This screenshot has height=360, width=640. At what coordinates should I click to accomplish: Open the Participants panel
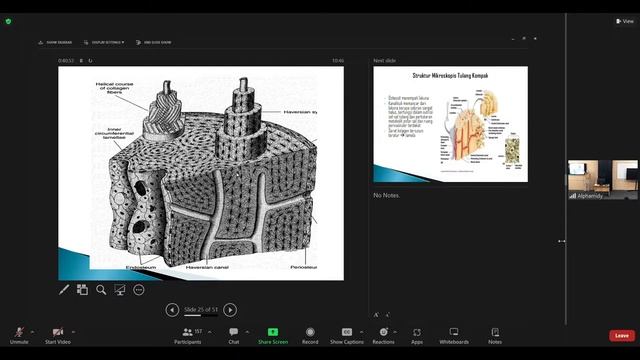[x=188, y=336]
